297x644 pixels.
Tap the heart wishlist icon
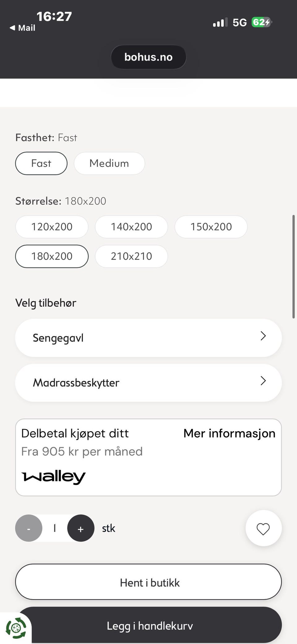click(263, 528)
